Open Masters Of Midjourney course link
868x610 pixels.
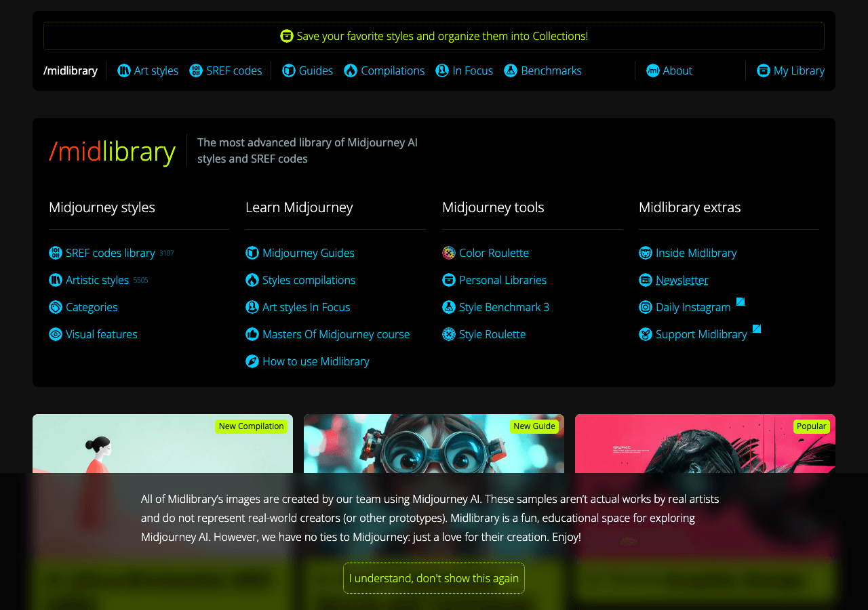328,334
